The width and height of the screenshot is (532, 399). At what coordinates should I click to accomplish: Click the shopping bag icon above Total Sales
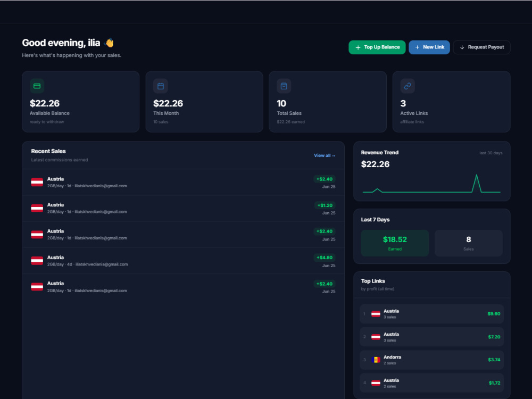pos(284,86)
